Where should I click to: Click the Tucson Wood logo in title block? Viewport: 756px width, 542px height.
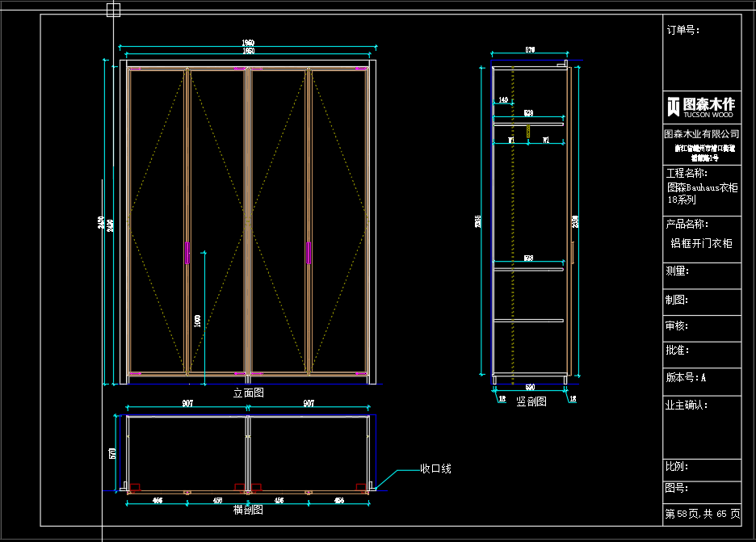pyautogui.click(x=701, y=106)
